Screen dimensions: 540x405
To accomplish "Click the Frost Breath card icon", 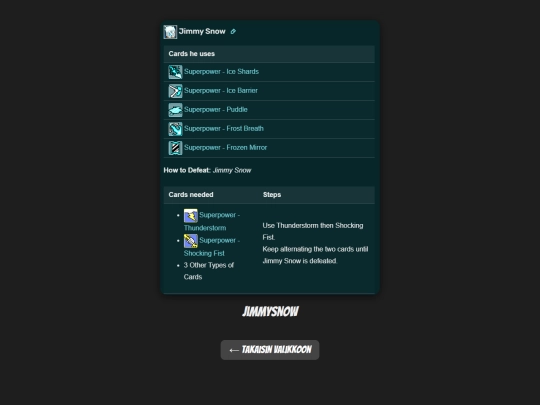I will pyautogui.click(x=175, y=129).
